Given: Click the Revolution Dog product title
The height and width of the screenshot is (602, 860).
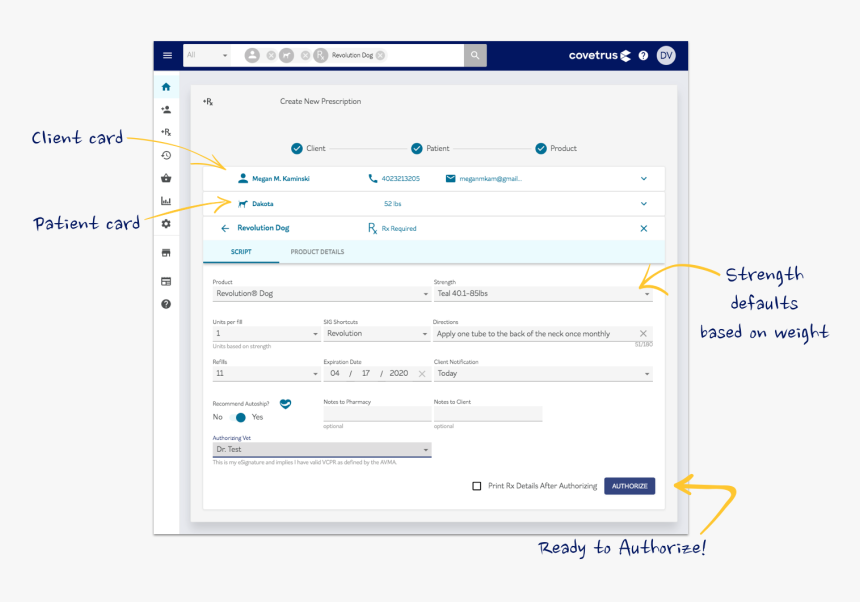Looking at the screenshot, I should click(263, 228).
